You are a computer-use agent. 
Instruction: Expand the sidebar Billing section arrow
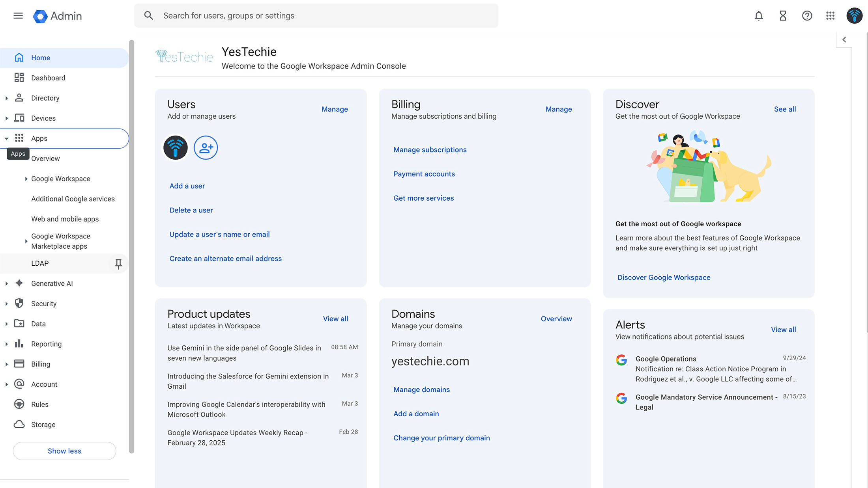[x=6, y=364]
